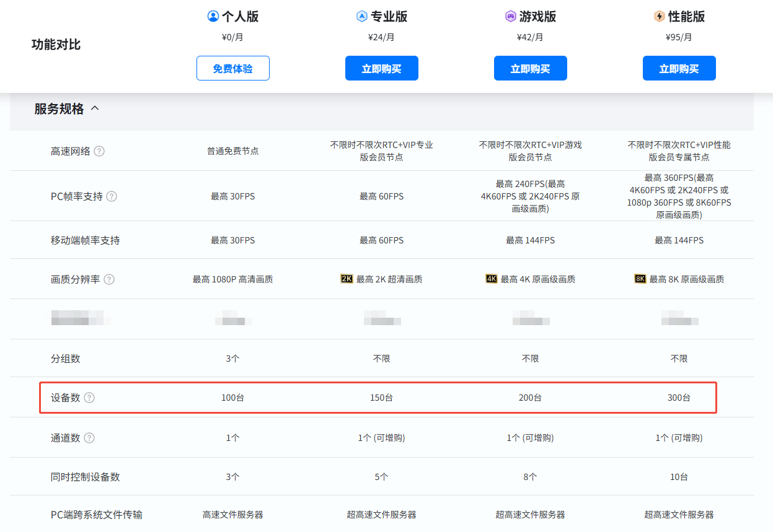Click 立即购买 under the 性能版 plan
The height and width of the screenshot is (532, 773).
(679, 68)
